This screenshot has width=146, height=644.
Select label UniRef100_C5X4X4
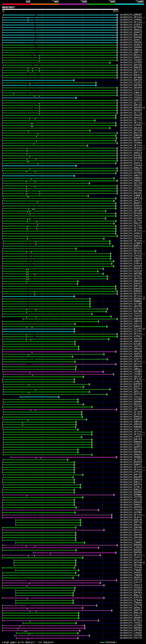coord(131,95)
